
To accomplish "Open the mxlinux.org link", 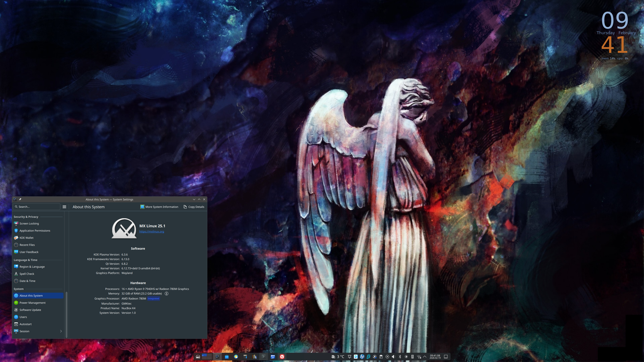I will coord(151,232).
